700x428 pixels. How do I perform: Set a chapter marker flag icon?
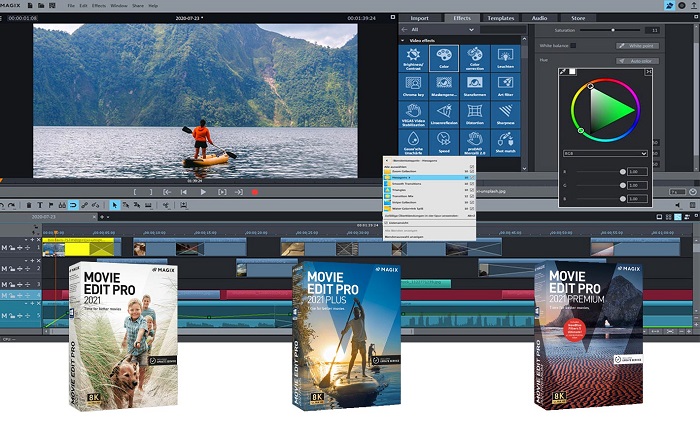tap(51, 205)
